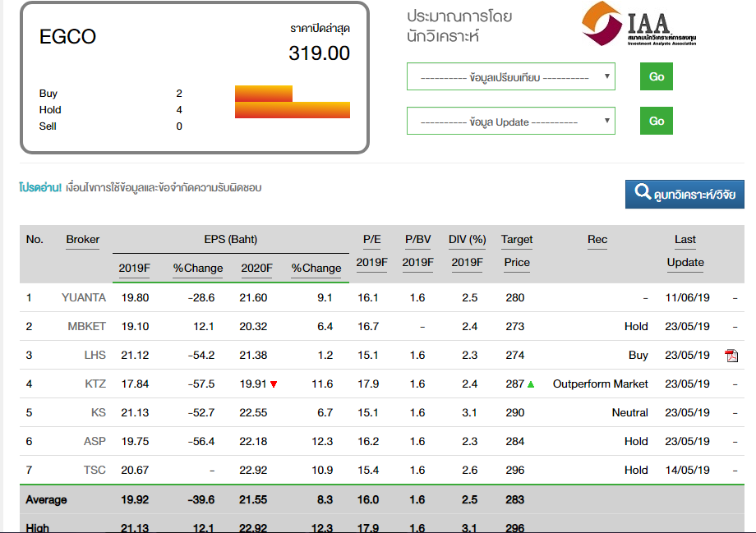Click the Average row label
The height and width of the screenshot is (533, 756).
[46, 500]
